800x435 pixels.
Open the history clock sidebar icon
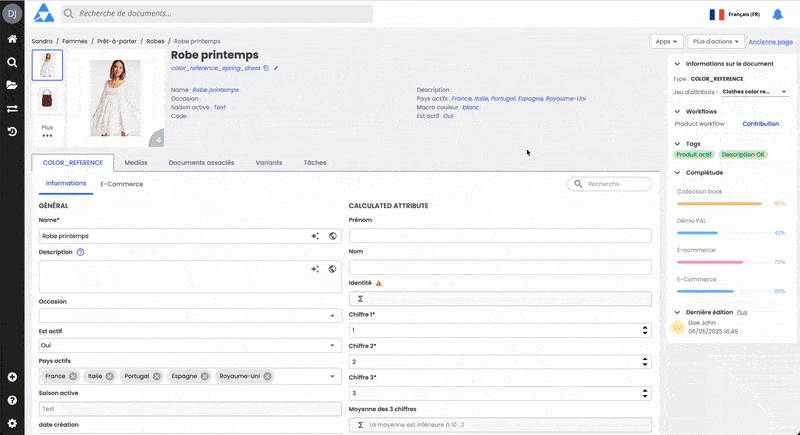12,132
